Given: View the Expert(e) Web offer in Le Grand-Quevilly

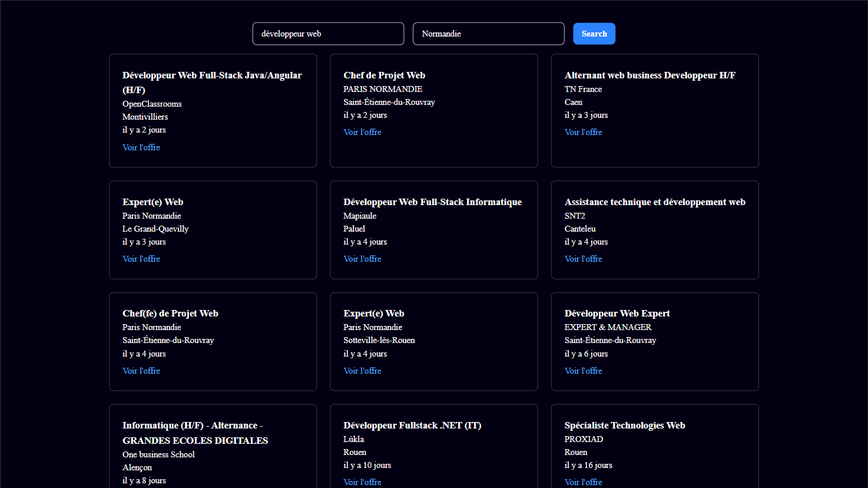Looking at the screenshot, I should coord(141,259).
